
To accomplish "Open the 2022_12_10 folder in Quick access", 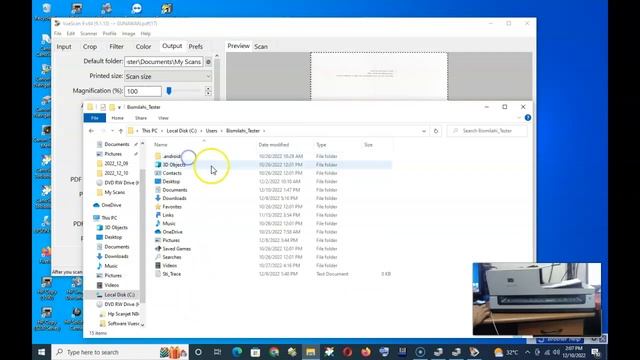I will click(x=116, y=173).
